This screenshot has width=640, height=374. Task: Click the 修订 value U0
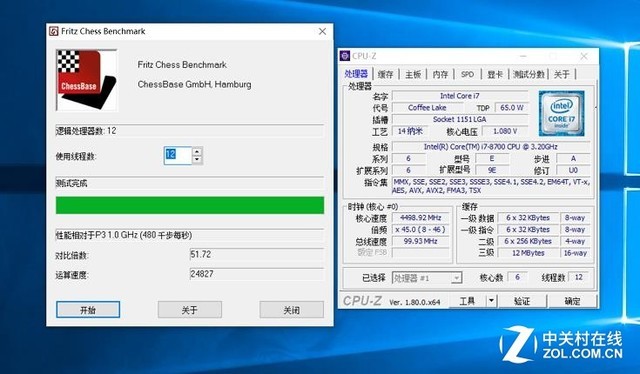(573, 170)
